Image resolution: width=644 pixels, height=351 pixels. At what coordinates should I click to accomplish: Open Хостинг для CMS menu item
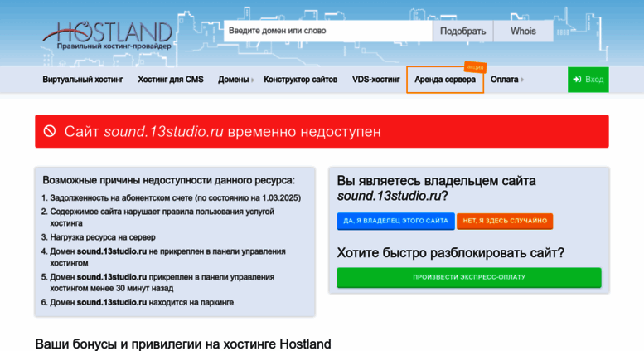(x=171, y=80)
